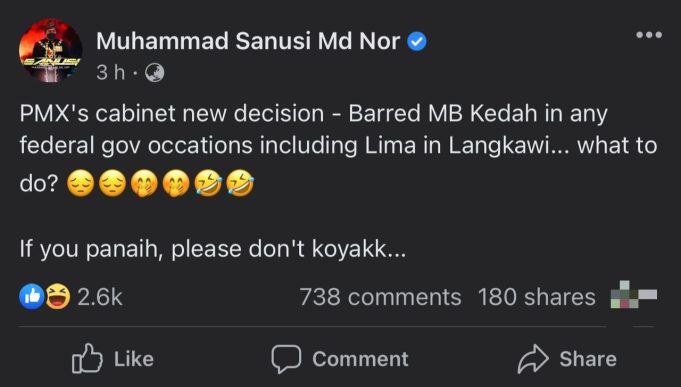Click the blue thumbs-up reaction icon
This screenshot has height=387, width=681.
pos(32,297)
